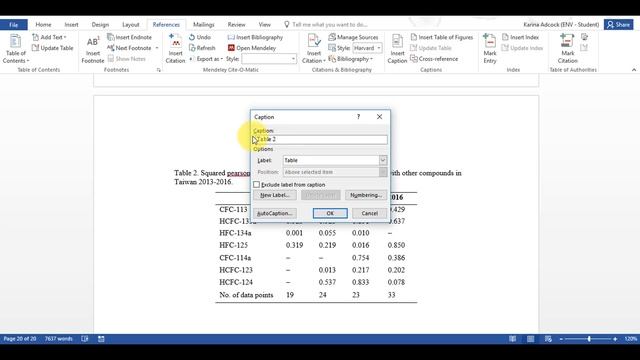The height and width of the screenshot is (360, 640).
Task: Switch to Review tab
Action: point(236,24)
